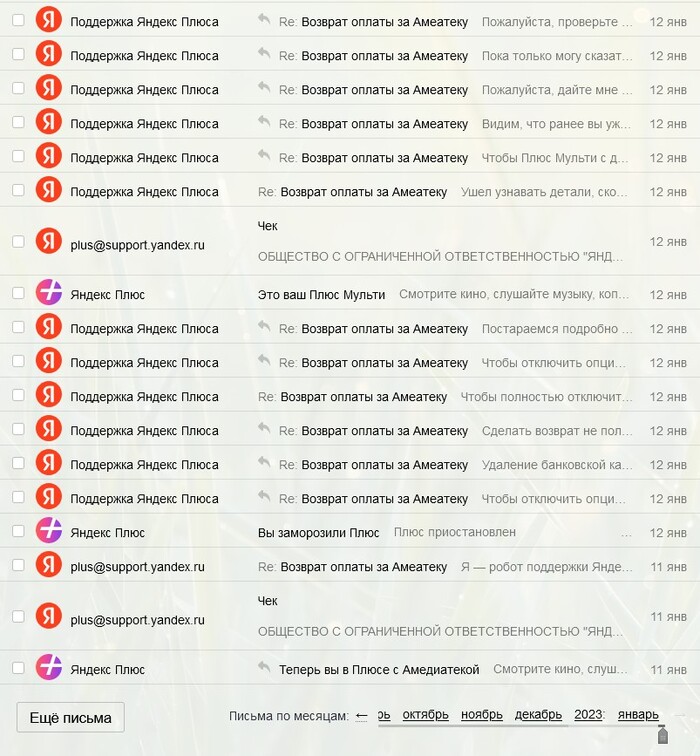Jump to 'декабрь' emails
The width and height of the screenshot is (700, 756).
coord(538,715)
